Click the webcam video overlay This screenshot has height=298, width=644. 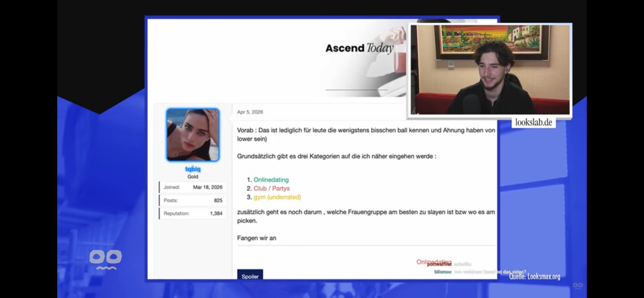click(x=490, y=70)
